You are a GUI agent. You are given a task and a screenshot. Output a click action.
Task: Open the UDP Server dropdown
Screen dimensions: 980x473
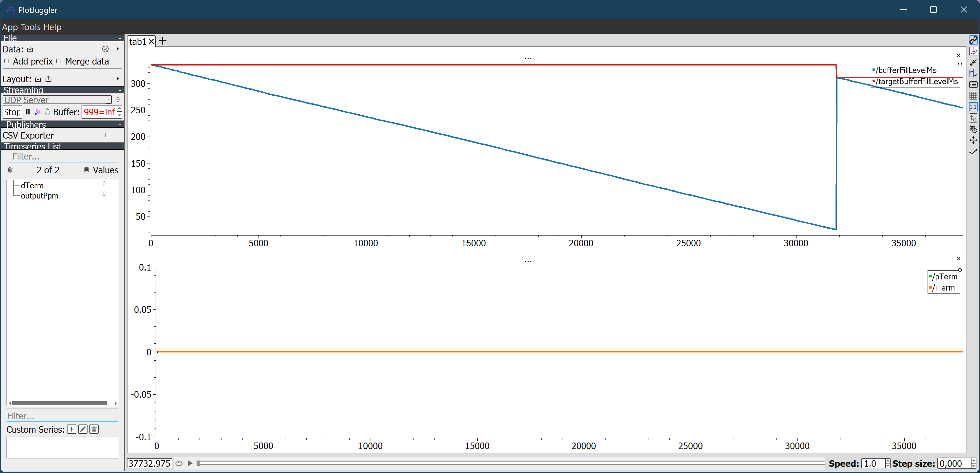(x=57, y=100)
